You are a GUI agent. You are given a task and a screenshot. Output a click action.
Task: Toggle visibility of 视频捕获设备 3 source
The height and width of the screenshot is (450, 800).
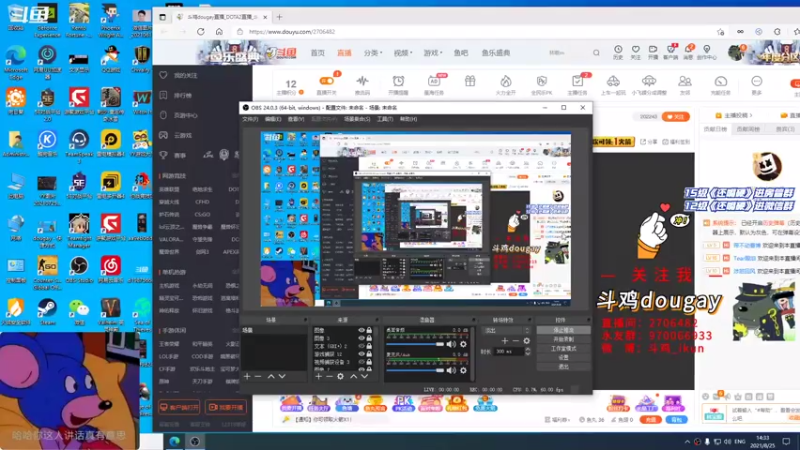point(361,362)
